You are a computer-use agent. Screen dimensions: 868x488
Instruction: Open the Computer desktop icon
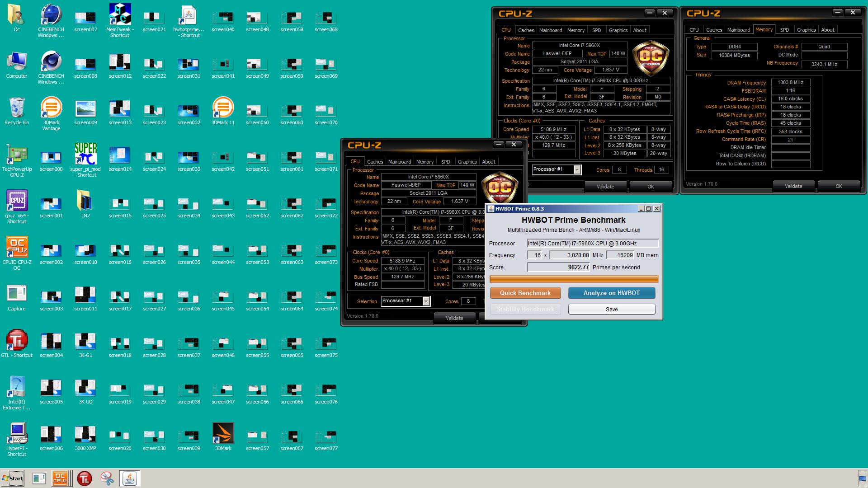(17, 64)
